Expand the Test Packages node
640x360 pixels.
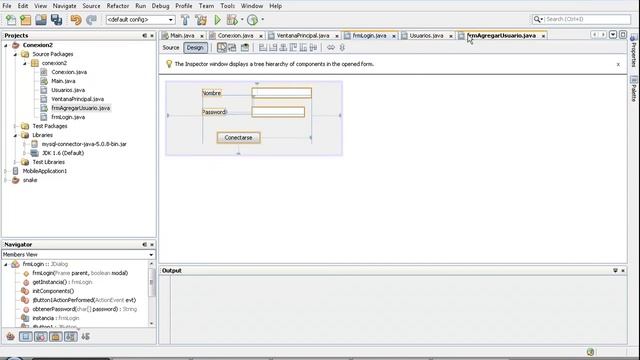pyautogui.click(x=15, y=126)
